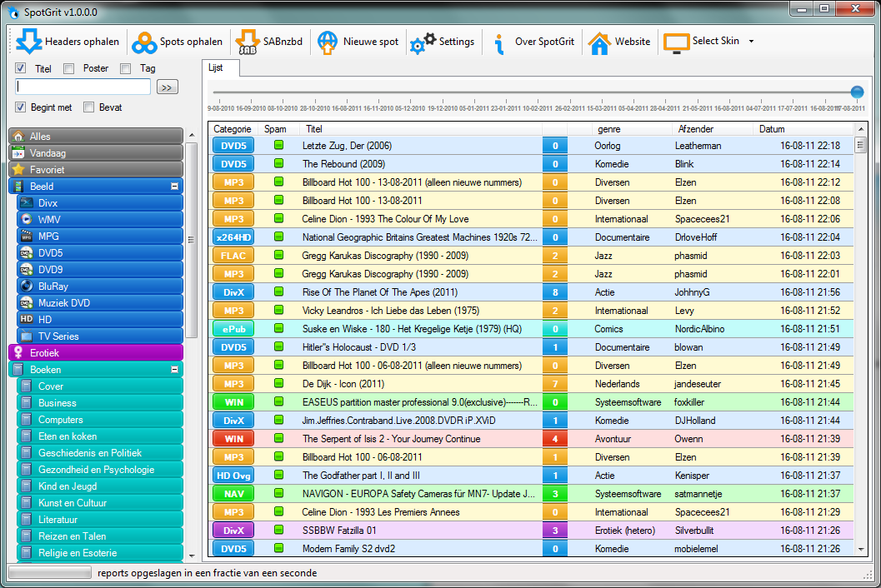Click the >> search button
Image resolution: width=881 pixels, height=588 pixels.
pos(167,87)
